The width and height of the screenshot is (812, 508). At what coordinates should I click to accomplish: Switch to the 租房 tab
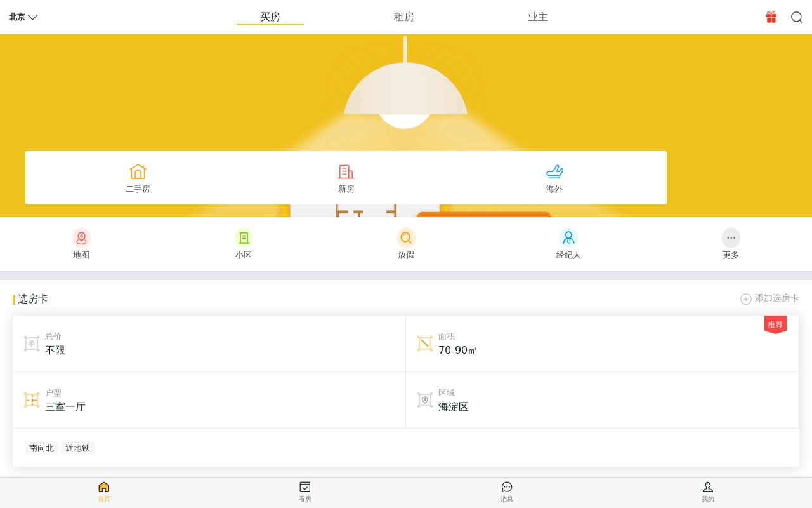pos(404,17)
